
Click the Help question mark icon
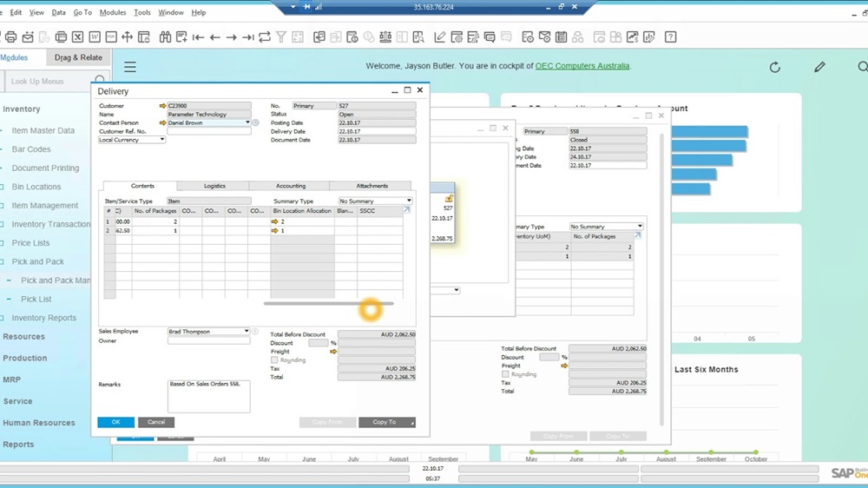[671, 37]
